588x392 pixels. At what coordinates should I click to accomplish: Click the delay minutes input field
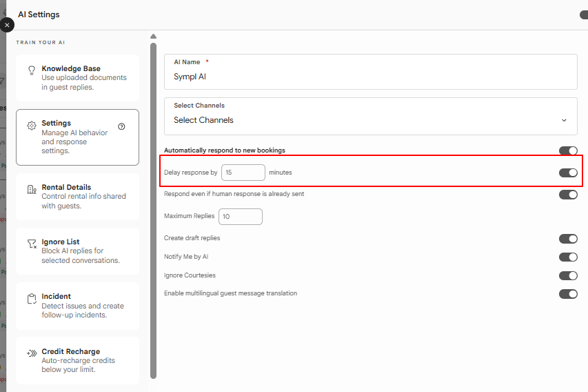point(243,173)
